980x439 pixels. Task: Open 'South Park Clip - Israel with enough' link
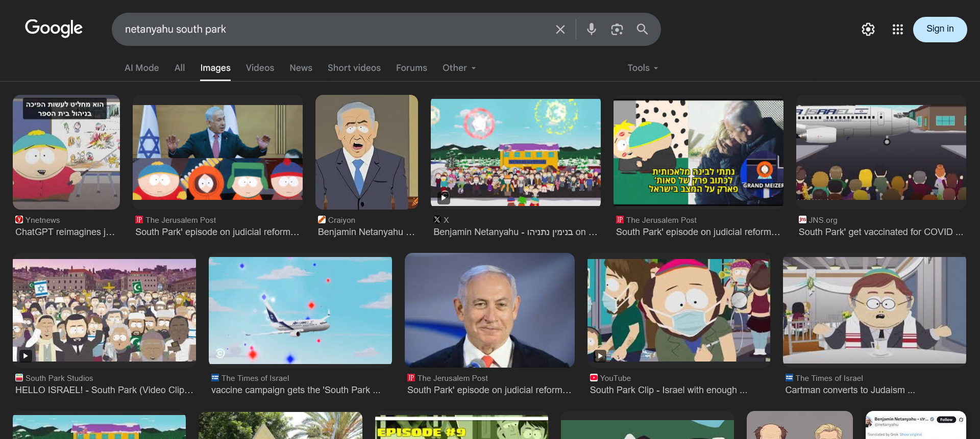point(669,390)
